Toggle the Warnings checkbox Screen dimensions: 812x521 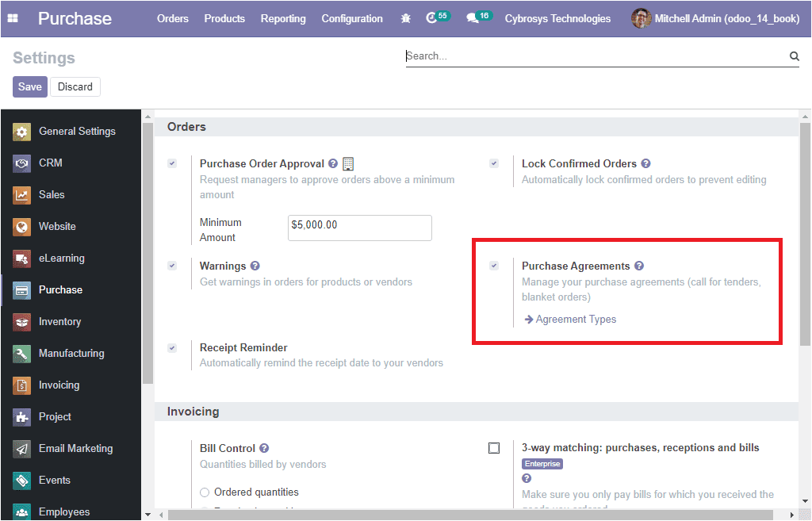coord(172,266)
